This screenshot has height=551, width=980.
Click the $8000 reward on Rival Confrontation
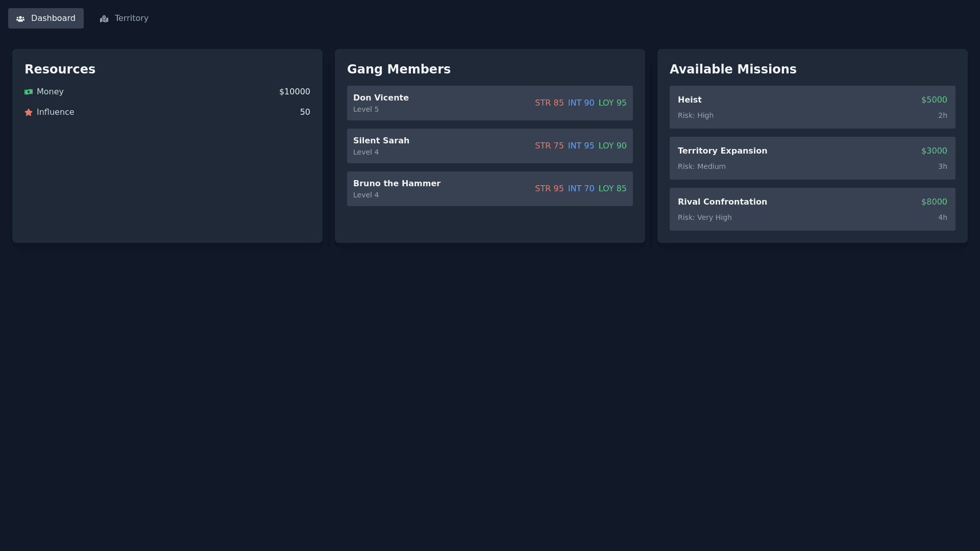(x=934, y=202)
